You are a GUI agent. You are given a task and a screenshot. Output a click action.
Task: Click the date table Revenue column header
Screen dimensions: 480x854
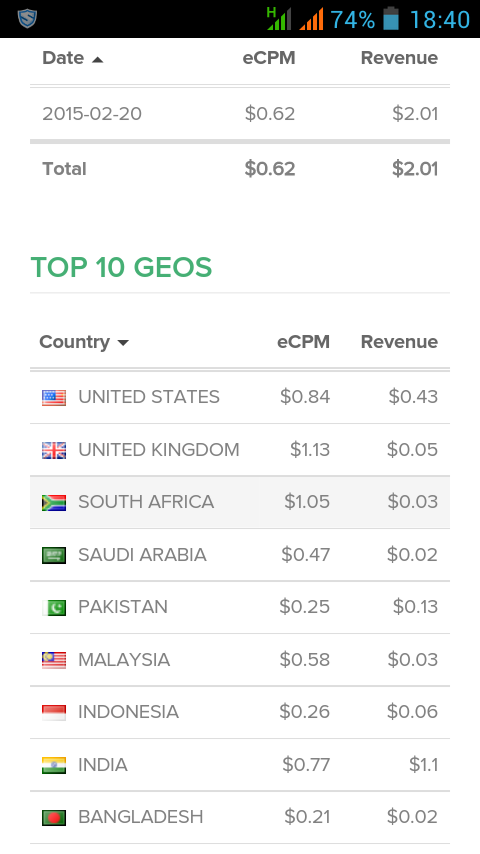[x=399, y=58]
